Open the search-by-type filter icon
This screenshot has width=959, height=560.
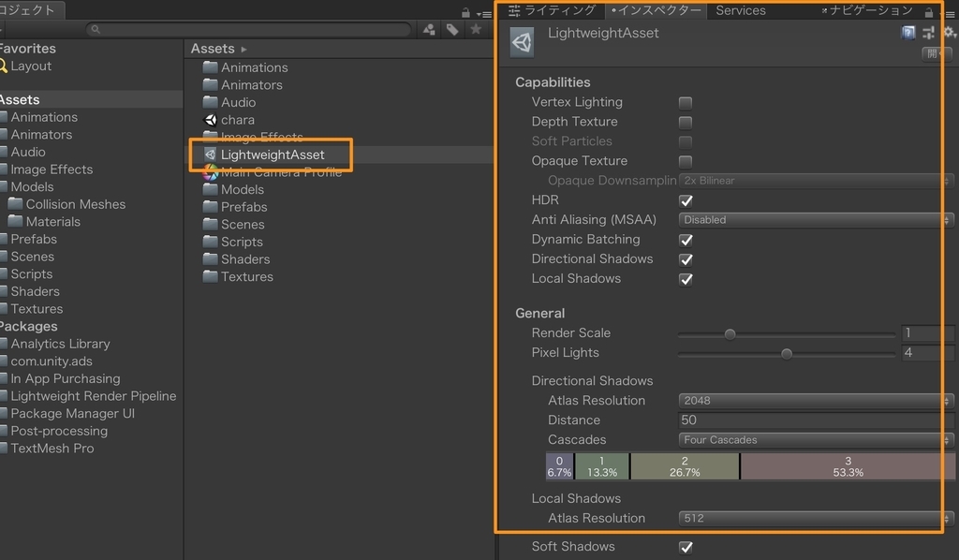click(x=429, y=29)
